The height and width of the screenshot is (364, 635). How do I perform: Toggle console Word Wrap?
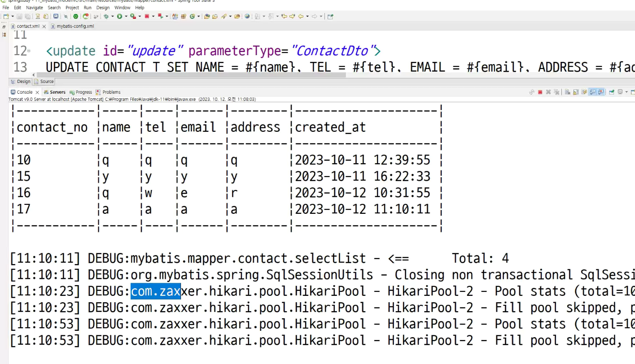[584, 92]
